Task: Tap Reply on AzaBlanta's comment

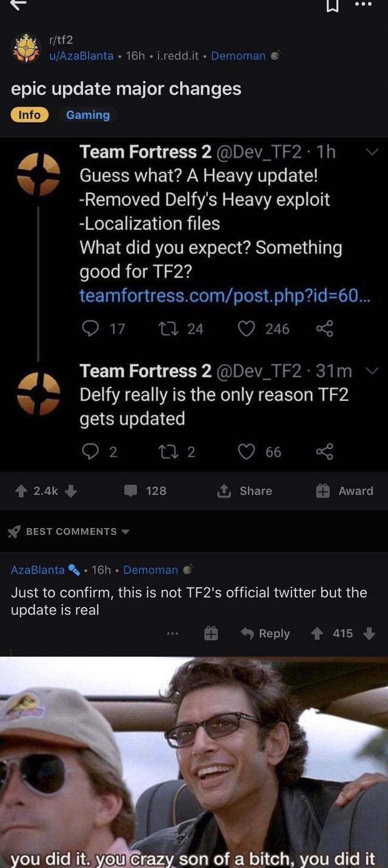Action: tap(264, 634)
